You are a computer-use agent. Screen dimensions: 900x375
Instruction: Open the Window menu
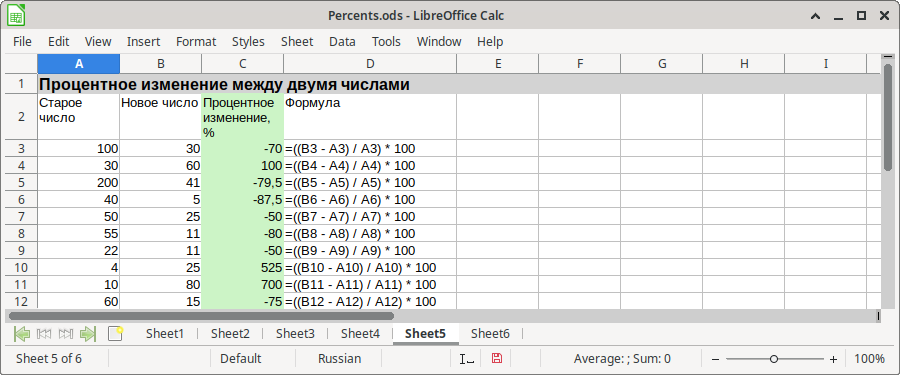439,41
